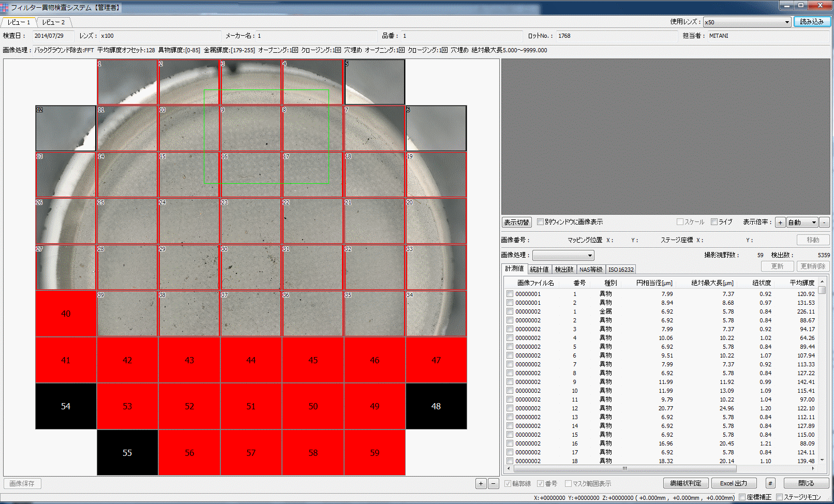Select black tile 48

436,406
